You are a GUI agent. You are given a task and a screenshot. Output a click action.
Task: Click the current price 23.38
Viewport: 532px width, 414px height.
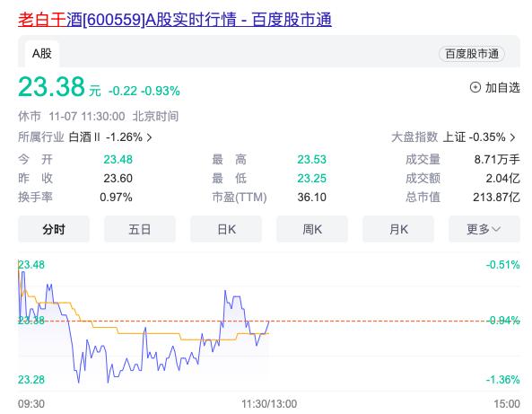tap(51, 86)
